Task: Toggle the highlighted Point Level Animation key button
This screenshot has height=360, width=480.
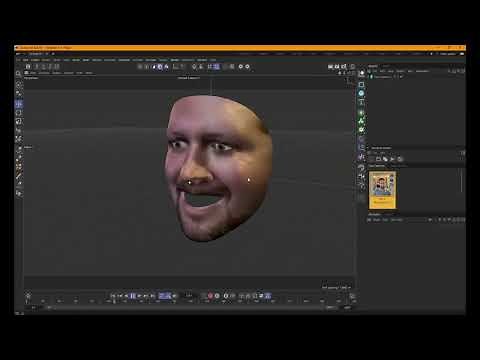Action: pos(268,296)
